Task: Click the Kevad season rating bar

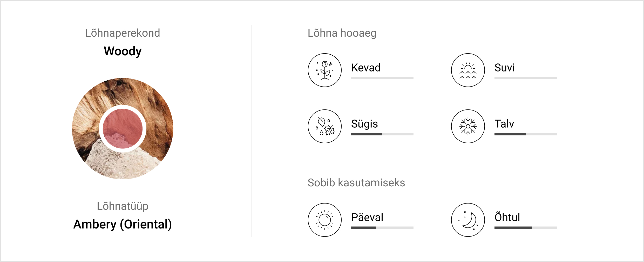Action: tap(382, 78)
